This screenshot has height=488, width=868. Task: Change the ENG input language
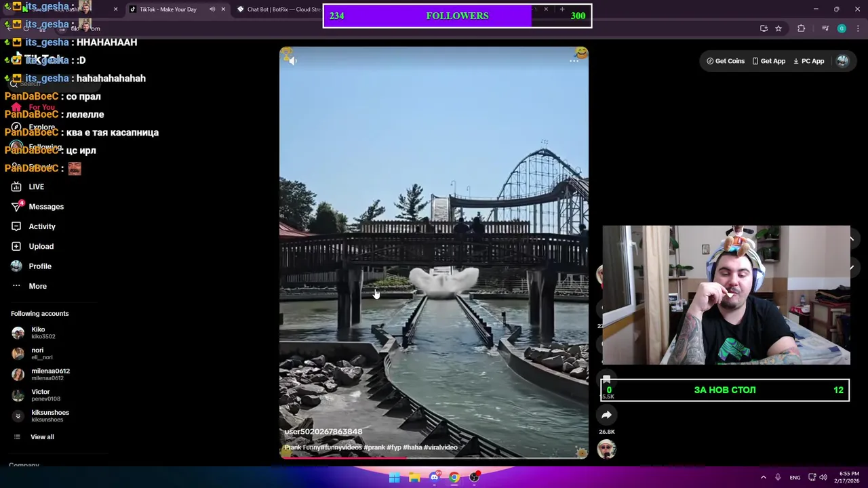pyautogui.click(x=795, y=477)
